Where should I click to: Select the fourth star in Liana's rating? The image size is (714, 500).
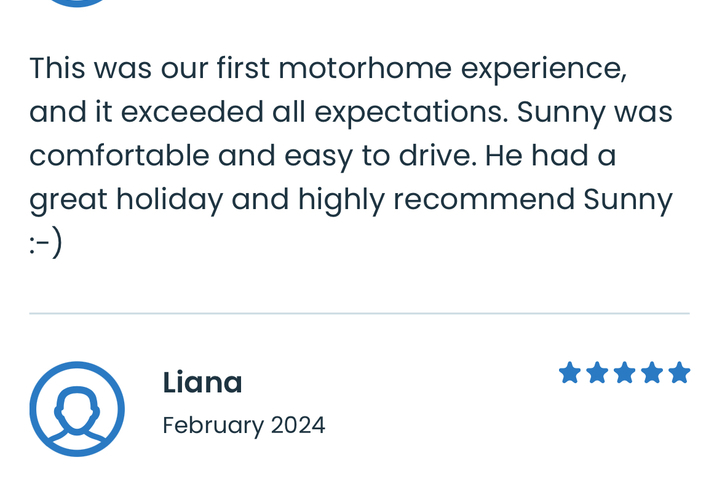point(652,372)
